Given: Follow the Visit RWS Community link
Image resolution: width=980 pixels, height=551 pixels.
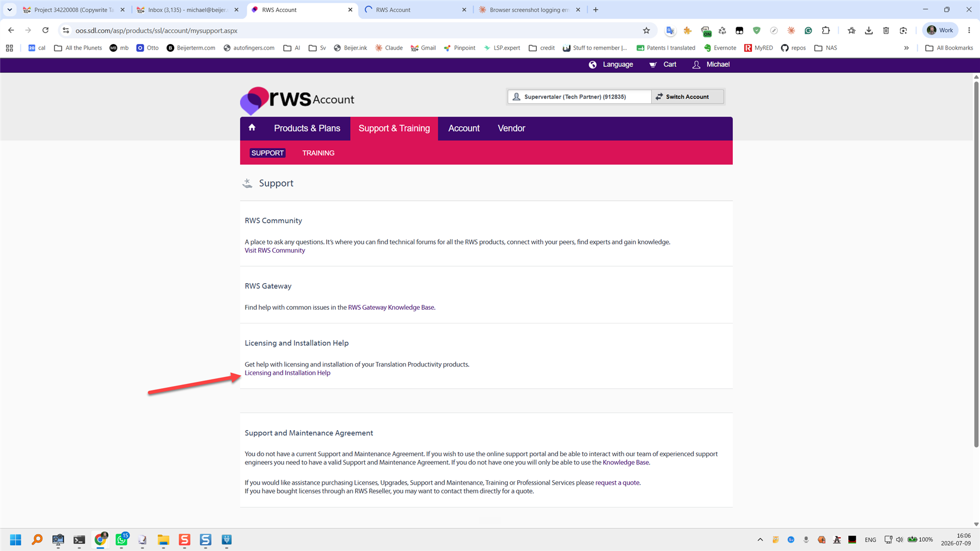Looking at the screenshot, I should point(275,250).
